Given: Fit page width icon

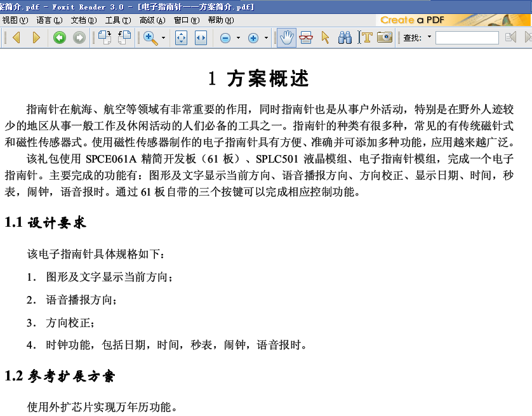Looking at the screenshot, I should coord(201,37).
